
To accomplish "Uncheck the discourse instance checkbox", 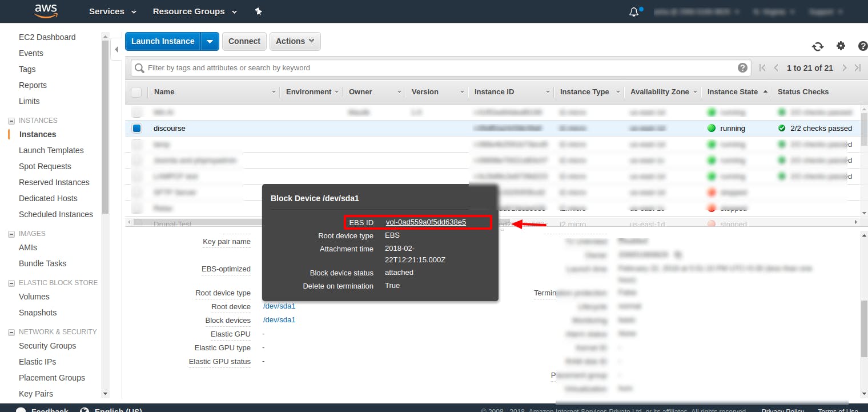I will [x=136, y=128].
